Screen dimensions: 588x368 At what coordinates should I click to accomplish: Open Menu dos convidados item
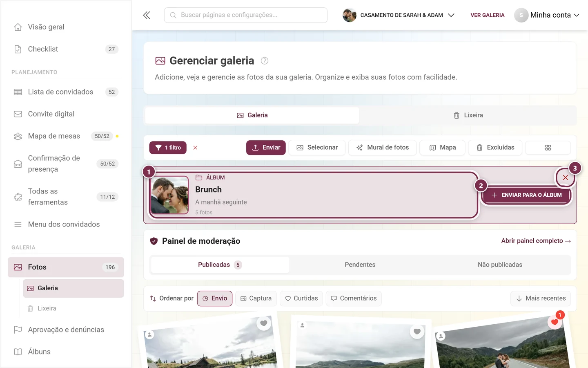[x=66, y=224]
